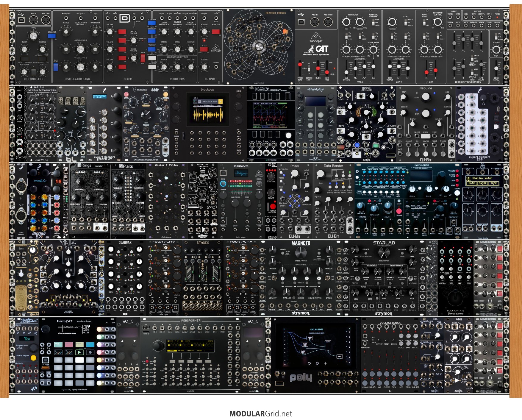Image resolution: width=522 pixels, height=420 pixels.
Task: Click the Qu-Bit logo on the Nebulae module
Action: (426, 160)
